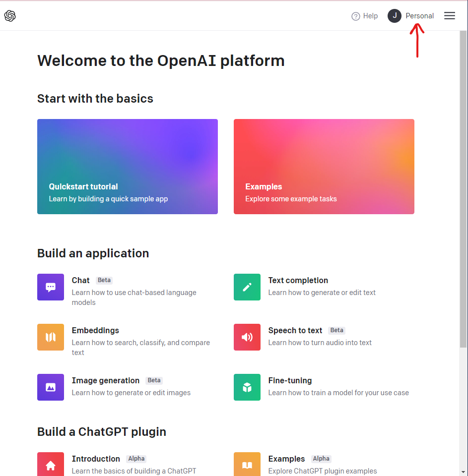Open the Quickstart tutorial card
Screen dimensions: 468x476
coord(128,167)
